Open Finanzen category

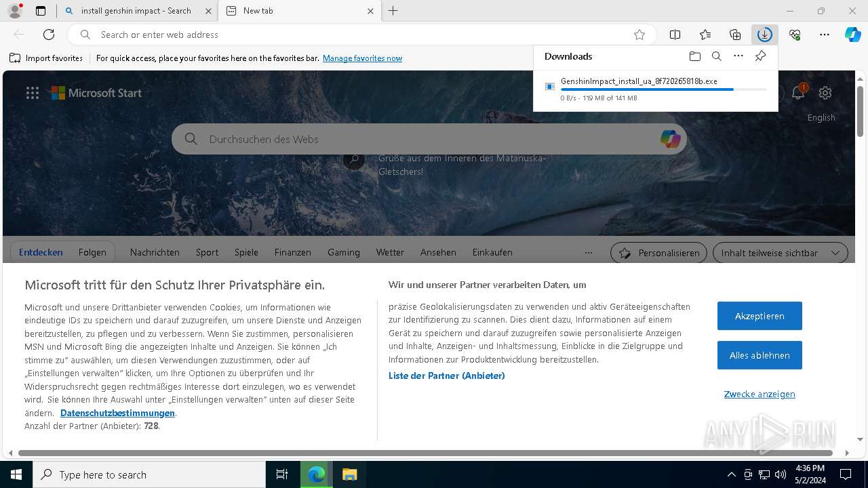(x=293, y=252)
